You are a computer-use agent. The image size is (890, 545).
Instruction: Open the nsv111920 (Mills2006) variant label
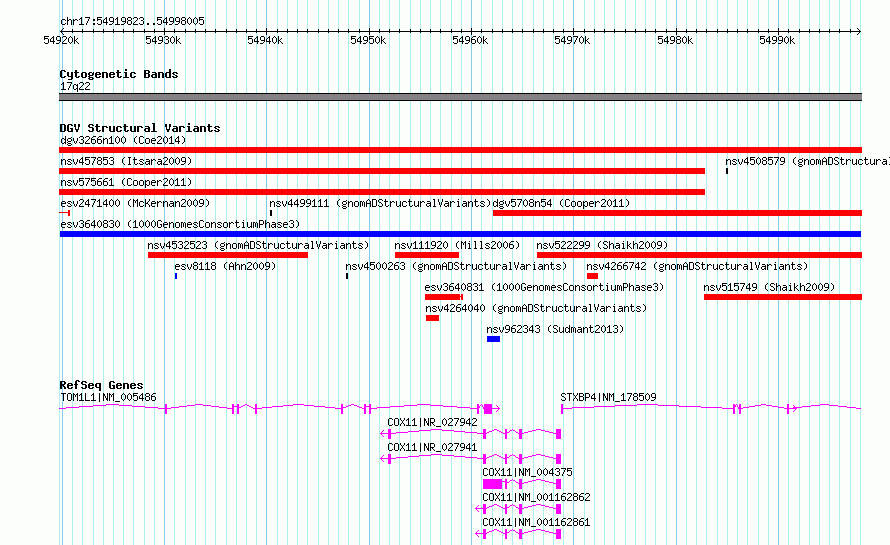pyautogui.click(x=457, y=245)
